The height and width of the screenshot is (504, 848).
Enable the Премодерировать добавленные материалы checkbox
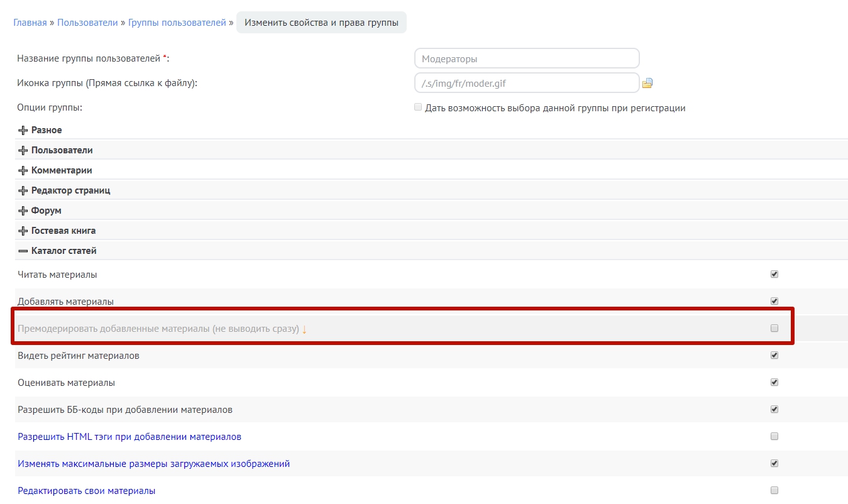774,328
